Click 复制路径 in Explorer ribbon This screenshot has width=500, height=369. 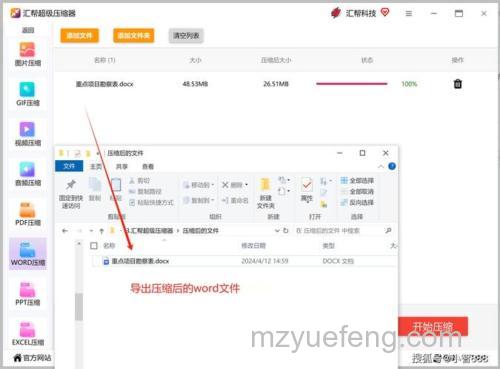tap(145, 191)
